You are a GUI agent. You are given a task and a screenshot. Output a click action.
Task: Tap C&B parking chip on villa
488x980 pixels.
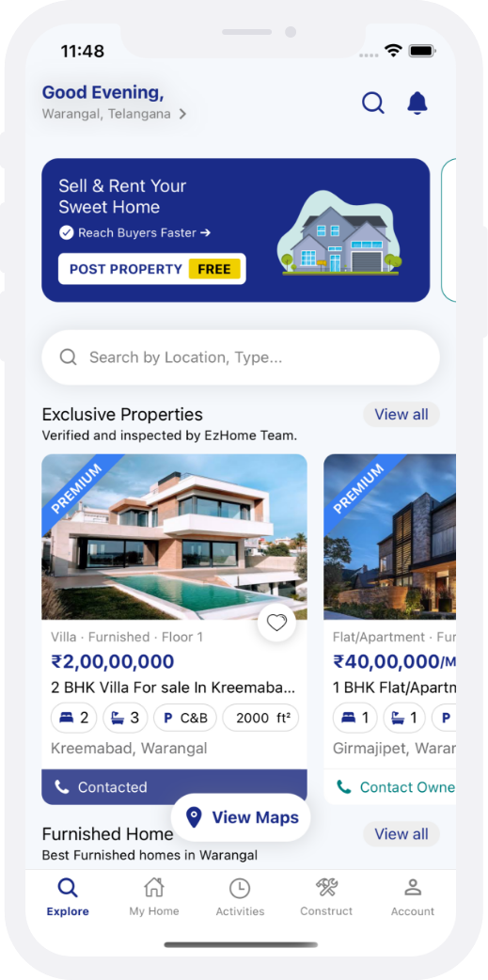[x=185, y=719]
